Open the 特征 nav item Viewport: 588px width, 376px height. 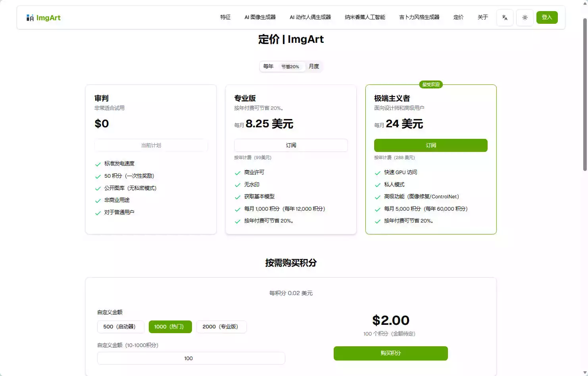coord(225,17)
